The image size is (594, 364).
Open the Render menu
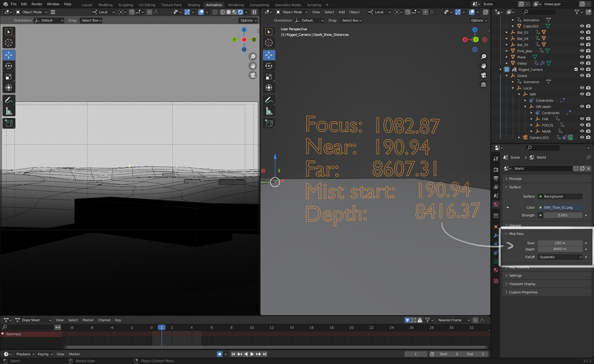point(37,4)
